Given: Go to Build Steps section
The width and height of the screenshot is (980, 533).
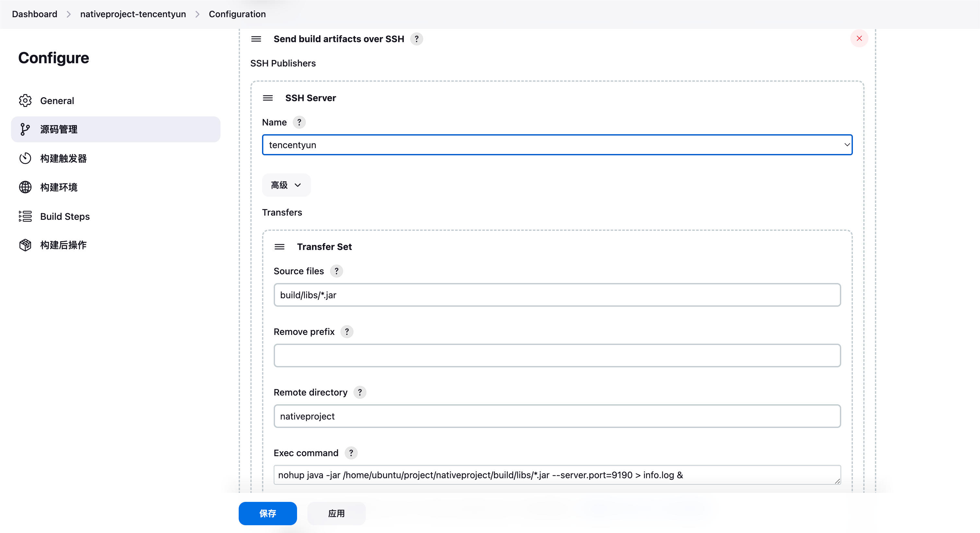Looking at the screenshot, I should 116,216.
